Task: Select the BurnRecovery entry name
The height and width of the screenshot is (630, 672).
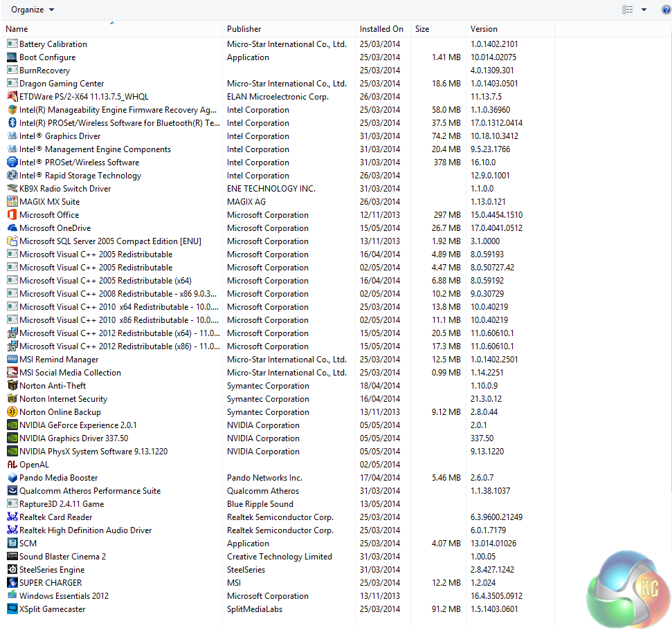Action: pyautogui.click(x=44, y=71)
